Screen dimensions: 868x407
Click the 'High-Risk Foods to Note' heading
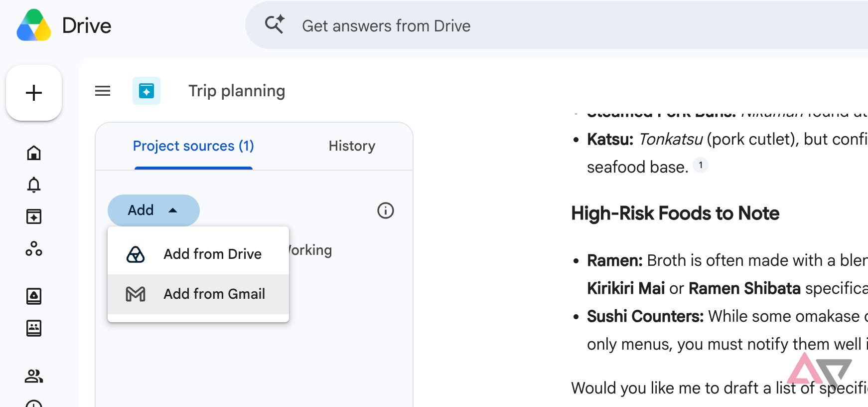tap(675, 213)
